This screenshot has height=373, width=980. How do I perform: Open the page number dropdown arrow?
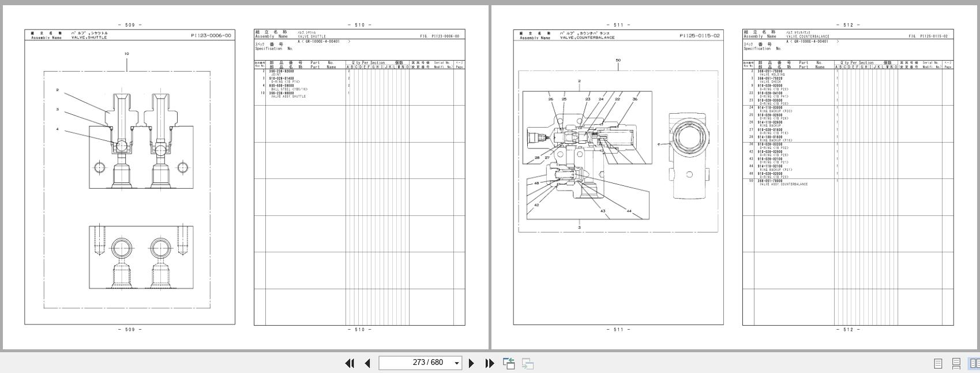(x=457, y=363)
